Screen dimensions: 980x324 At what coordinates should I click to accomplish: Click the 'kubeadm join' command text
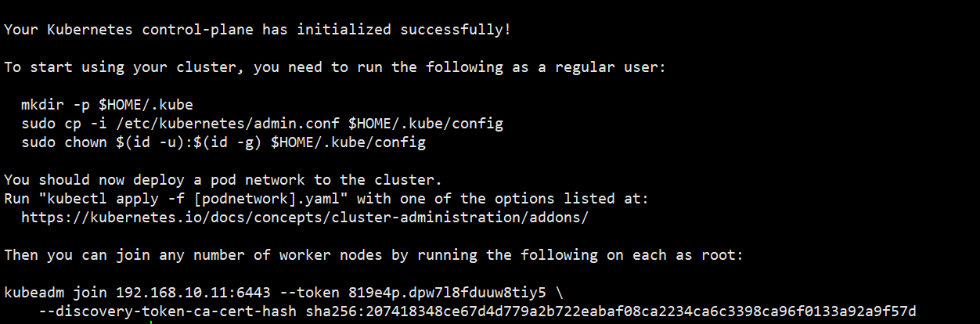(x=56, y=293)
